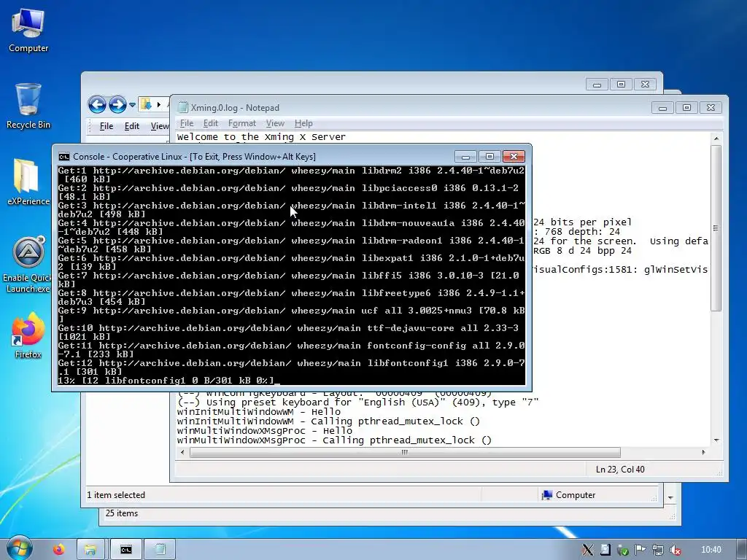Open the Notepad View menu
Screen dimensions: 747x560
click(275, 123)
